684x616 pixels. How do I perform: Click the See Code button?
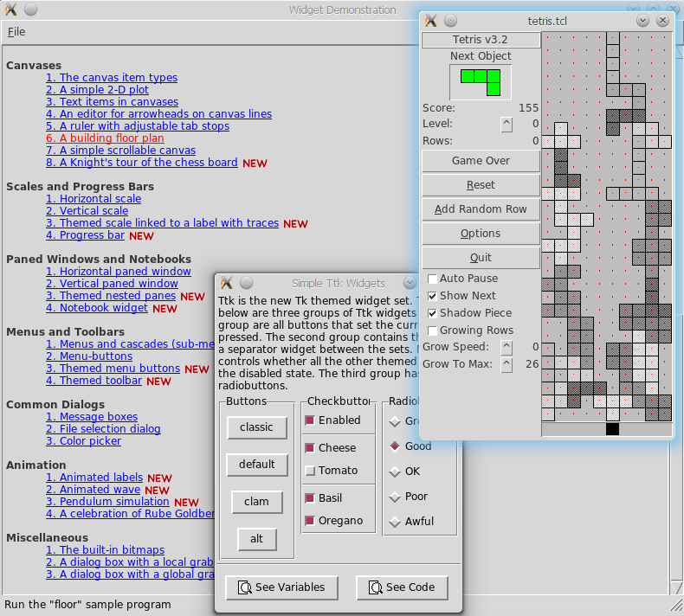click(x=402, y=587)
